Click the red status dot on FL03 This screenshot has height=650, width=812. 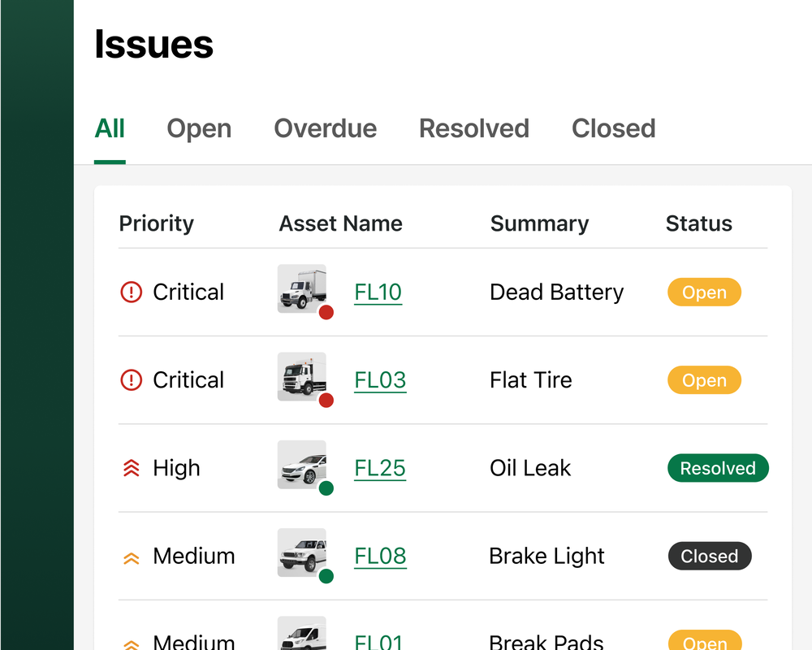326,401
